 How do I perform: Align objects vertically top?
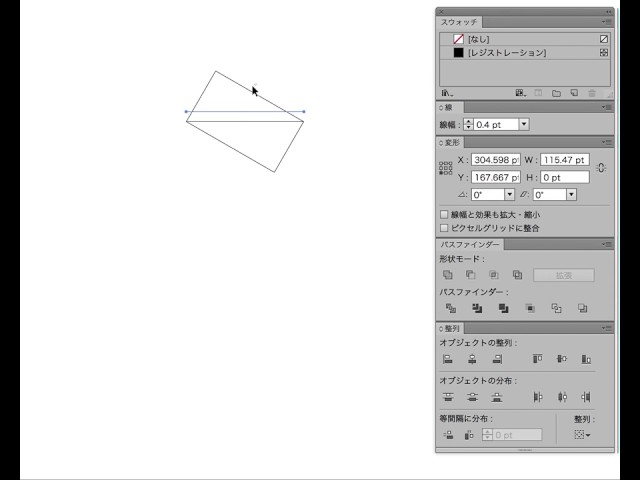point(538,359)
